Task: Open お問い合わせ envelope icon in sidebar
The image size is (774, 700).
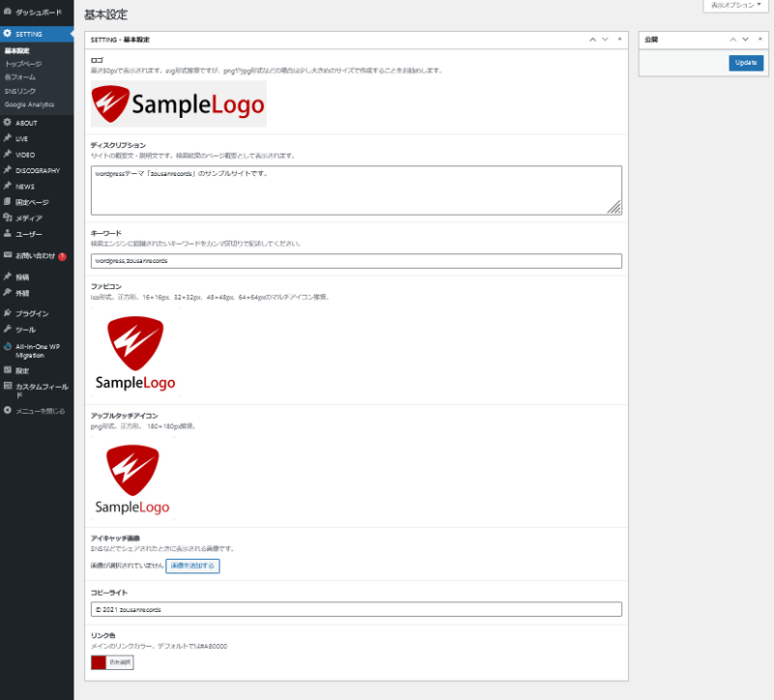Action: [8, 256]
